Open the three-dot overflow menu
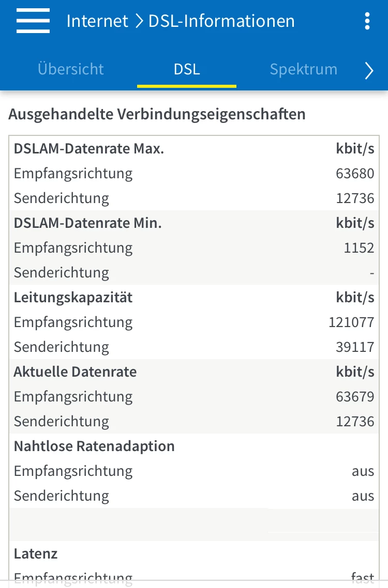The width and height of the screenshot is (388, 588). tap(367, 21)
